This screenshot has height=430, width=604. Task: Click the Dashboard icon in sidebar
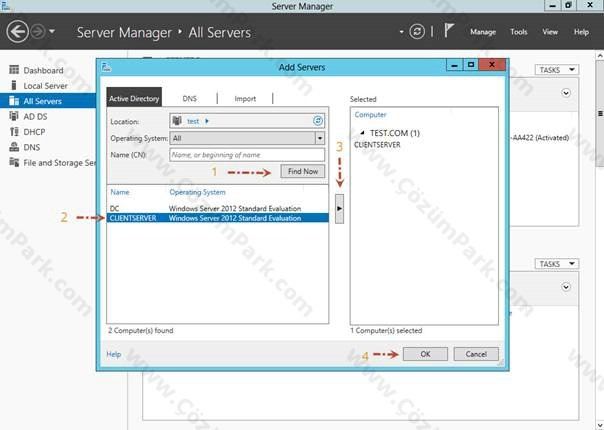click(x=14, y=70)
